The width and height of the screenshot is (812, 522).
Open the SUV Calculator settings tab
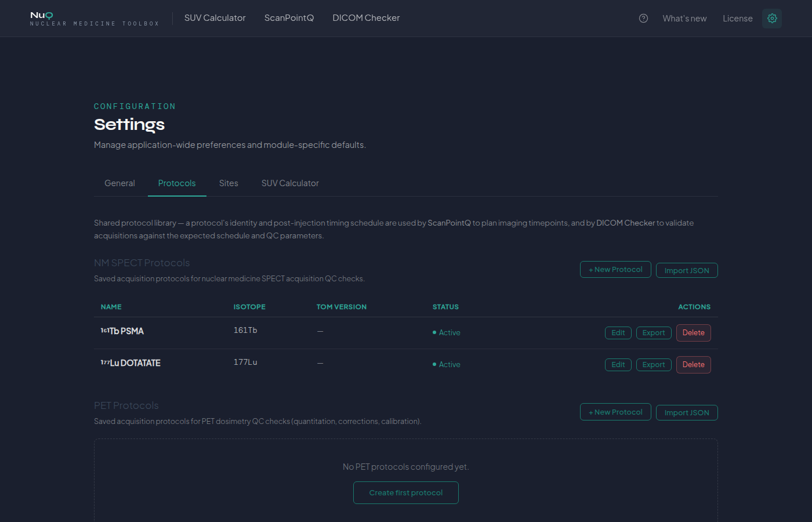pos(290,183)
